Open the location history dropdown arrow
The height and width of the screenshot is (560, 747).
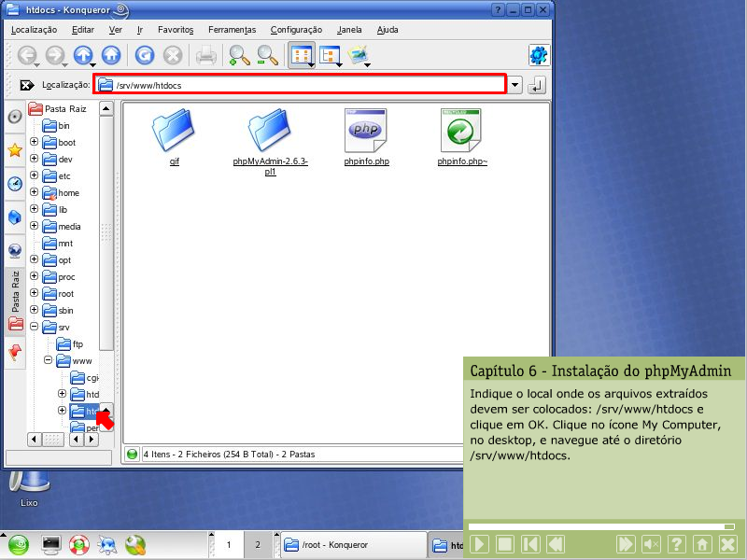pos(516,85)
